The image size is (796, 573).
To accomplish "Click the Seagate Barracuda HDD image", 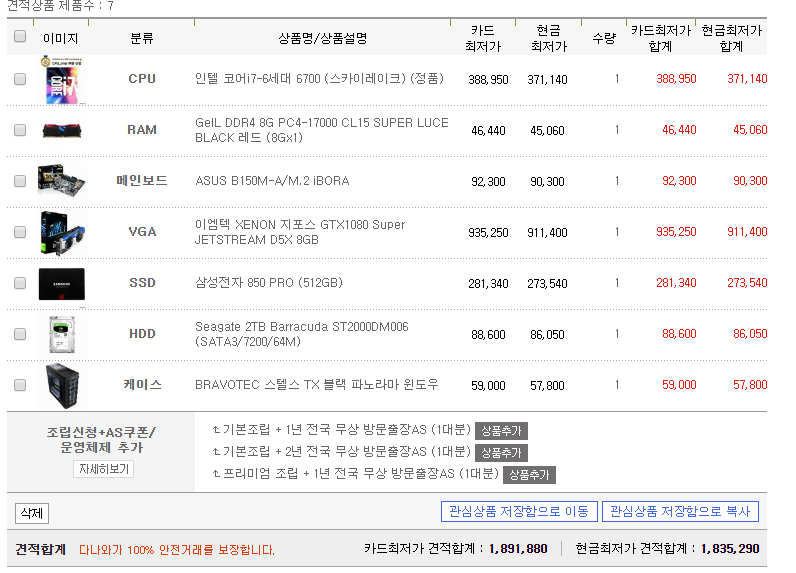I will click(x=61, y=334).
